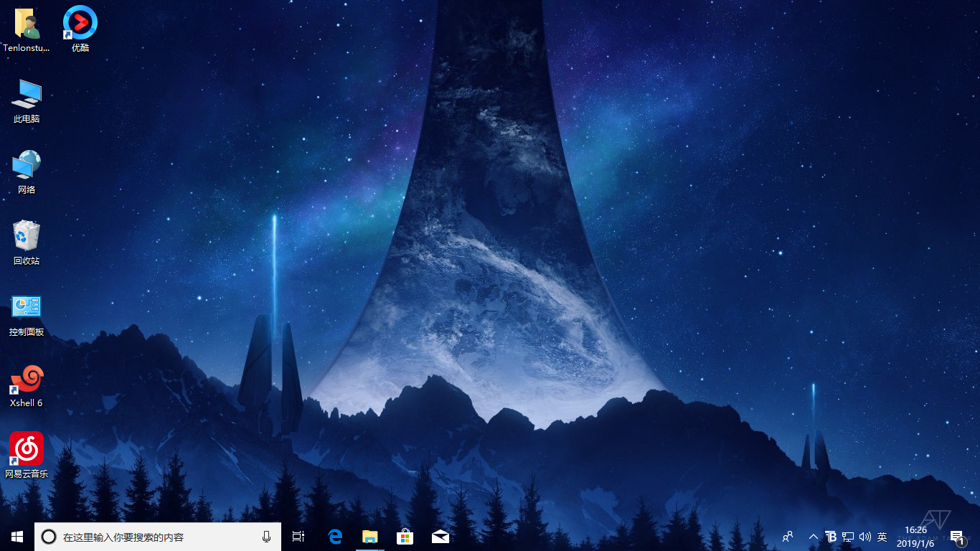980x551 pixels.
Task: Select the 网易云音乐 desktop shortcut
Action: 27,456
